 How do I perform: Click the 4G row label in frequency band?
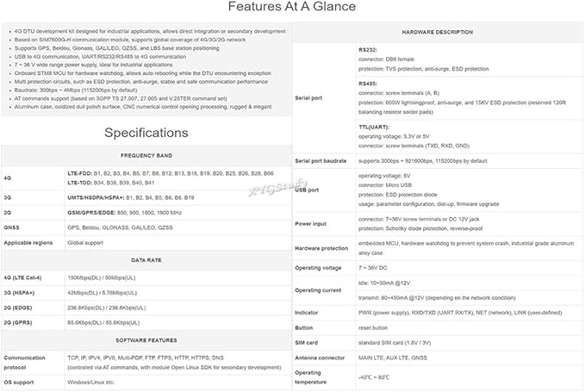tap(8, 178)
